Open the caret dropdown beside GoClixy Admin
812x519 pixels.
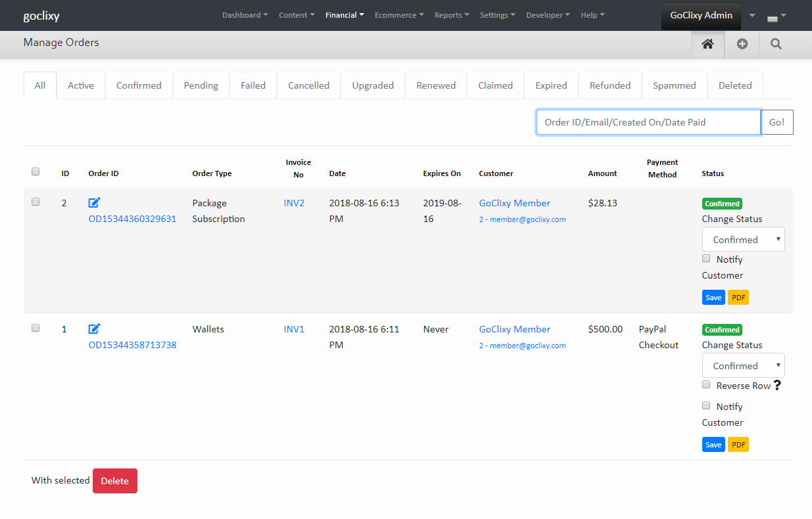tap(752, 16)
